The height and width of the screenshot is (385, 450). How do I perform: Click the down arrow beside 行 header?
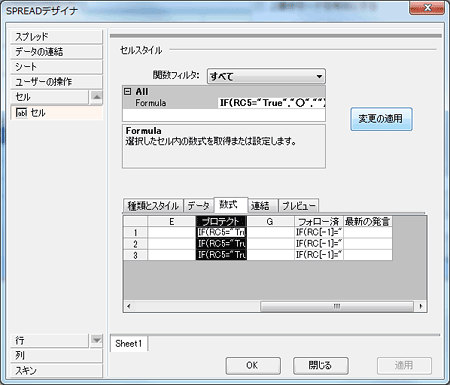[96, 340]
